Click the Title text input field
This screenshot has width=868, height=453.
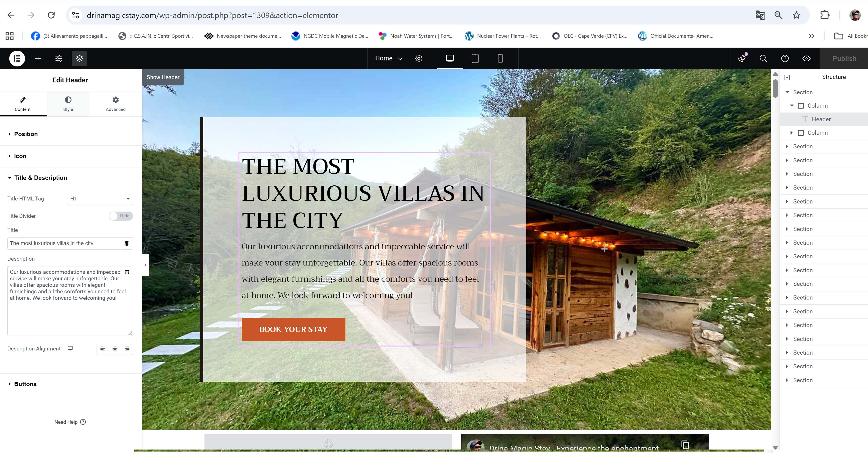click(64, 243)
